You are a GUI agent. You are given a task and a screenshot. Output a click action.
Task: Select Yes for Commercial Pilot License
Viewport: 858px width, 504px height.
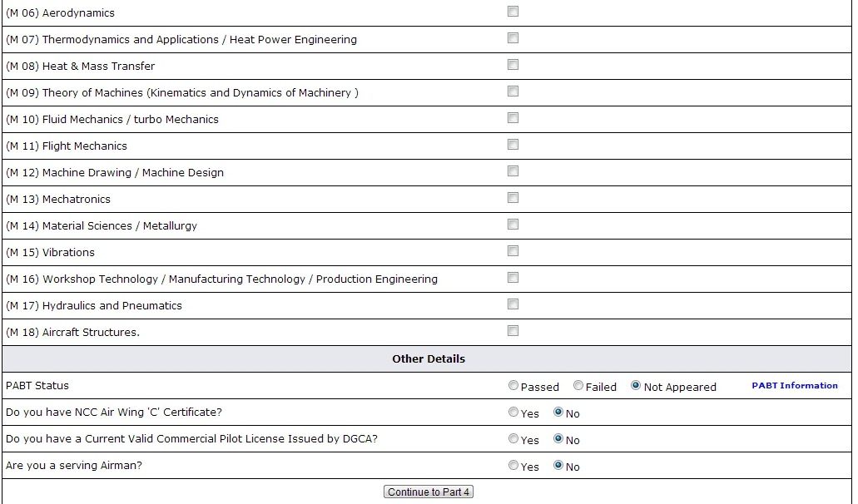tap(513, 438)
